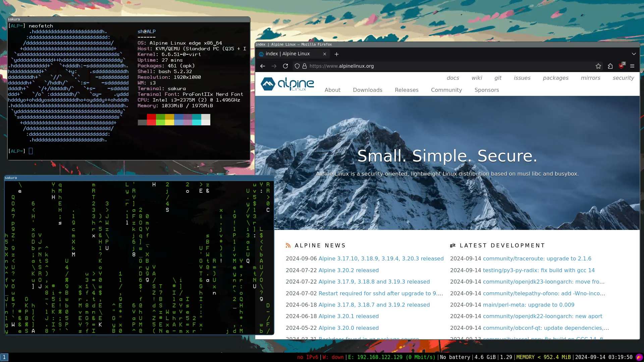This screenshot has height=362, width=644.
Task: Open the packages link in top nav
Action: click(x=555, y=78)
